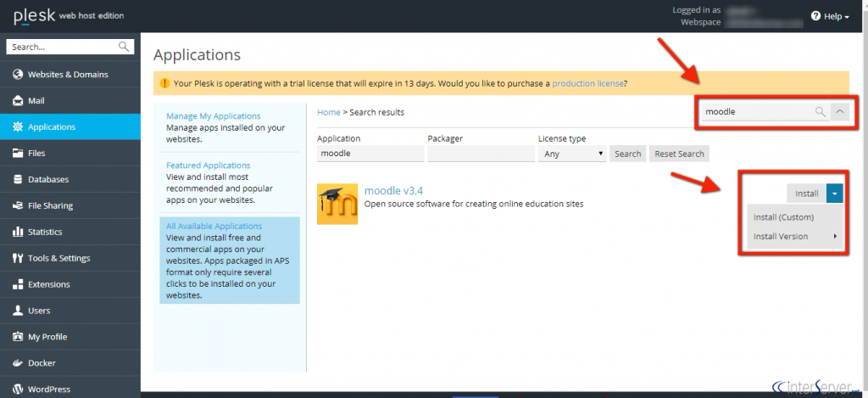Open Manage My Applications link
The width and height of the screenshot is (868, 398).
213,116
